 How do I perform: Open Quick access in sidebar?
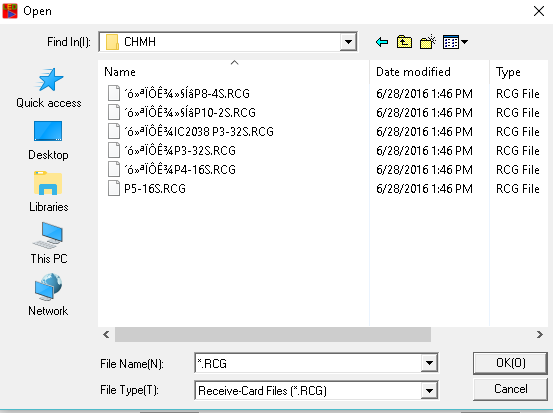49,88
